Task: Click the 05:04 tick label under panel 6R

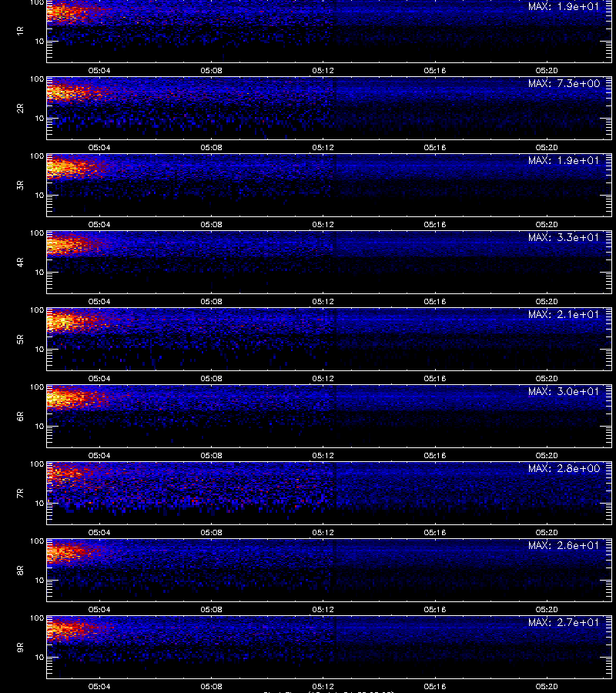Action: tap(99, 455)
